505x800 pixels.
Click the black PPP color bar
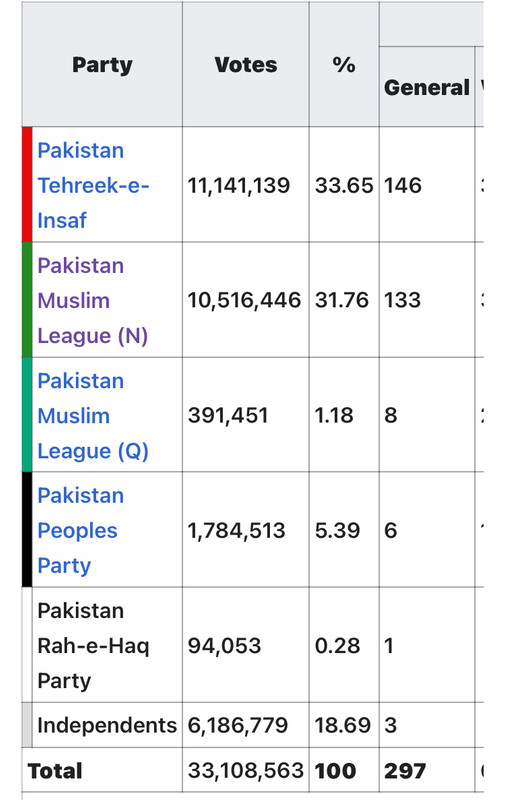point(27,530)
